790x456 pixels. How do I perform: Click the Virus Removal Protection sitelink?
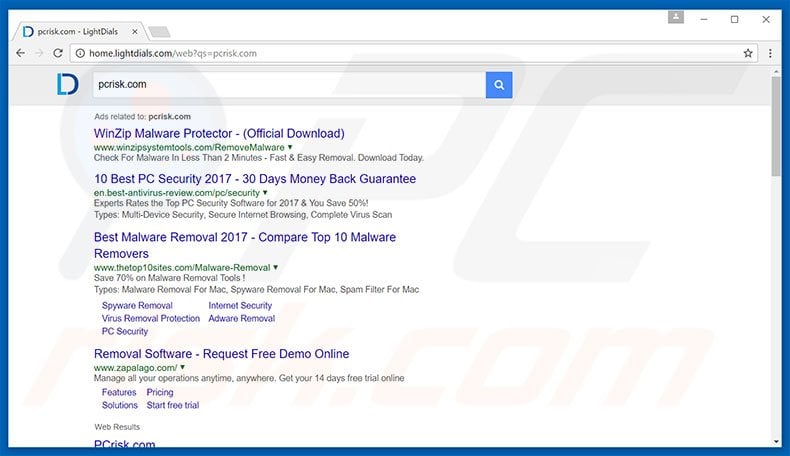click(151, 318)
